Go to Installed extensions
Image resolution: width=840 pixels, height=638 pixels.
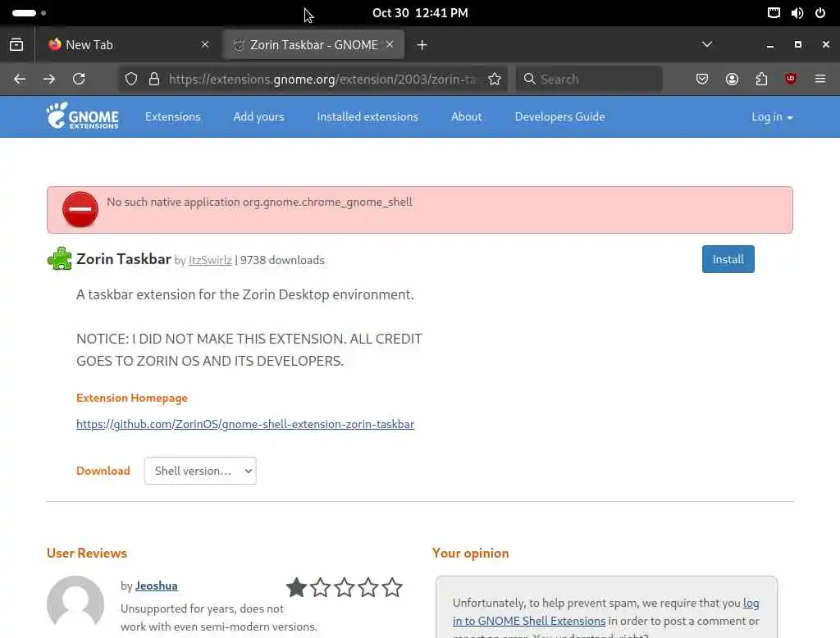(367, 116)
